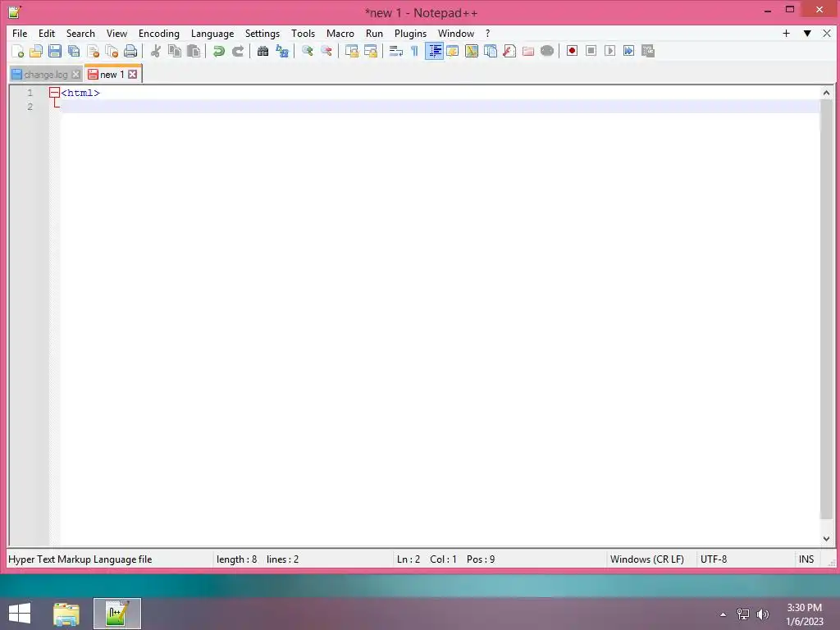The image size is (840, 630).
Task: Toggle synchronize vertical scrolling
Action: (x=351, y=51)
